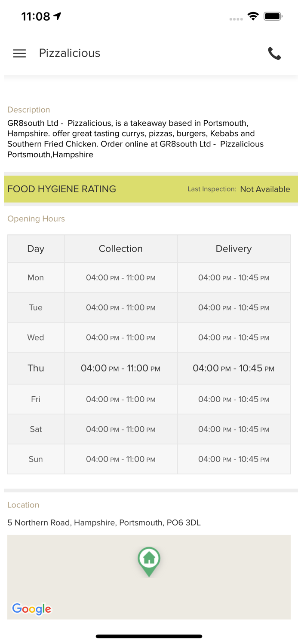
Task: Tap Last Inspection Not Available text
Action: point(239,189)
